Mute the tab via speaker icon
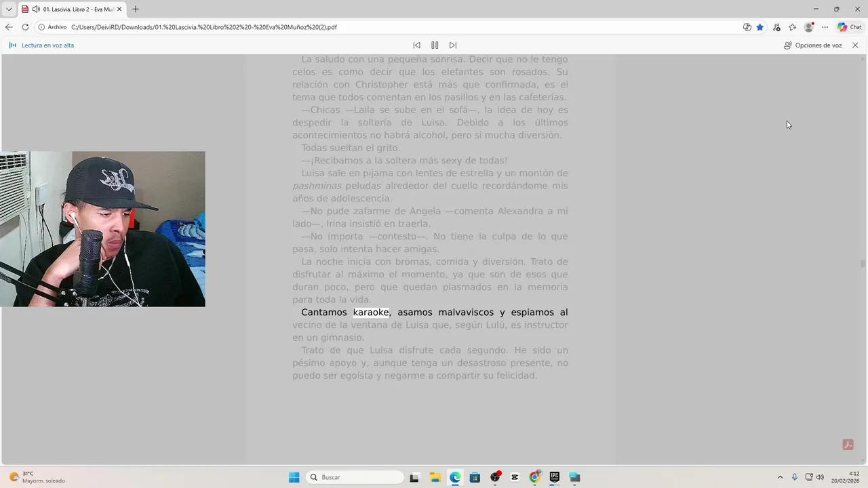Viewport: 868px width, 488px height. (36, 9)
